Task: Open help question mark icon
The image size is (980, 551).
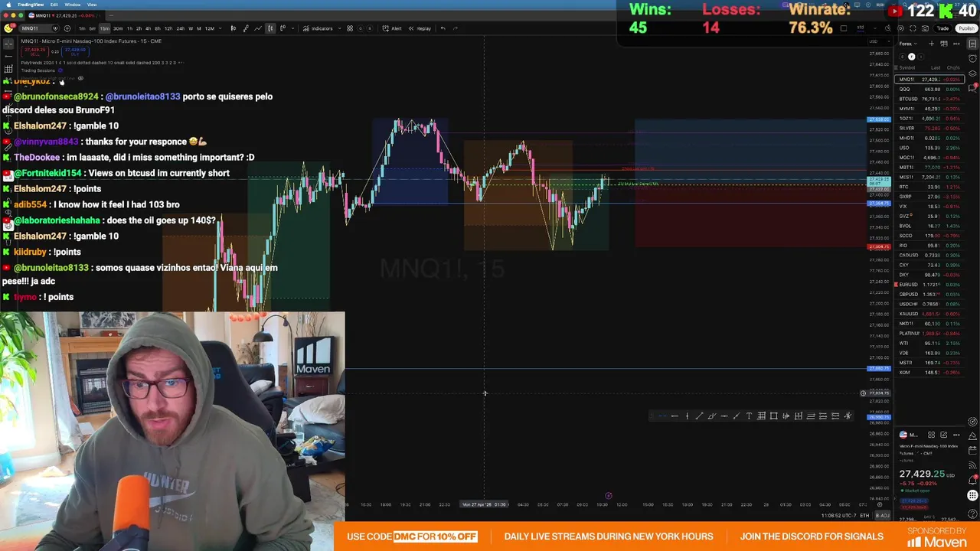Action: (x=972, y=513)
